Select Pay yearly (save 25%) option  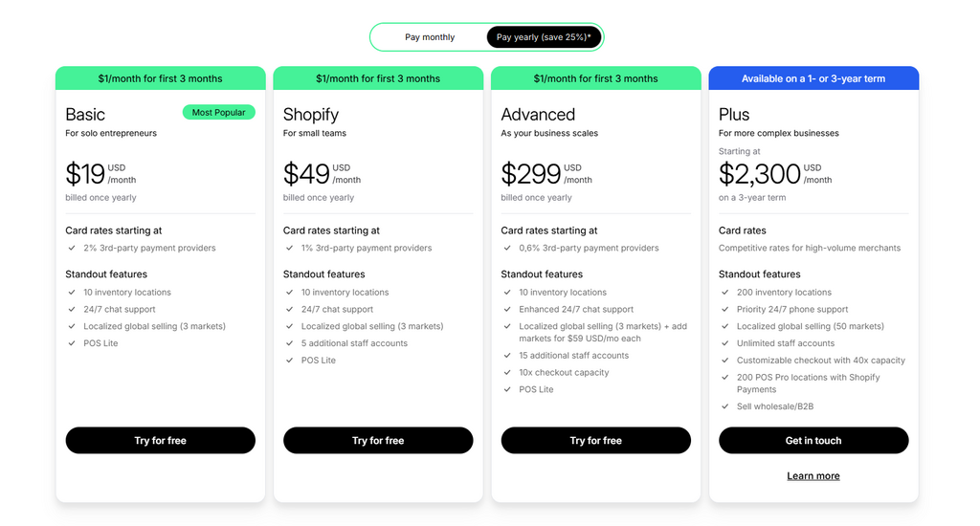[x=543, y=37]
